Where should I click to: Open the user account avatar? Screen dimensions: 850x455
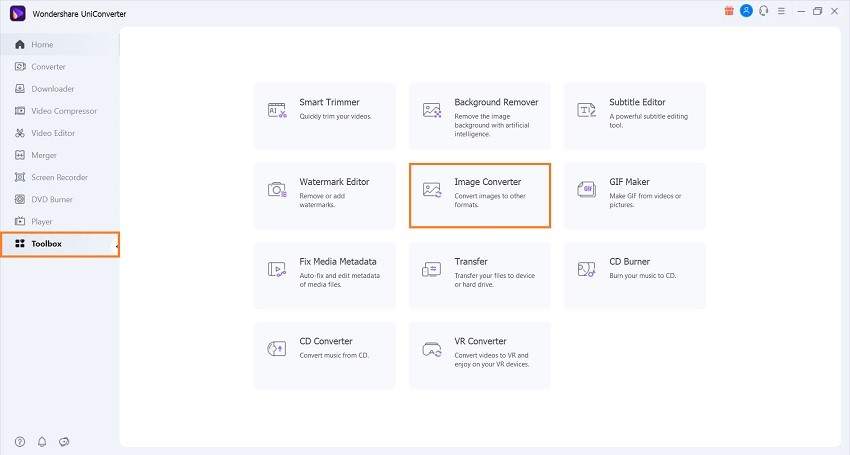click(x=746, y=11)
